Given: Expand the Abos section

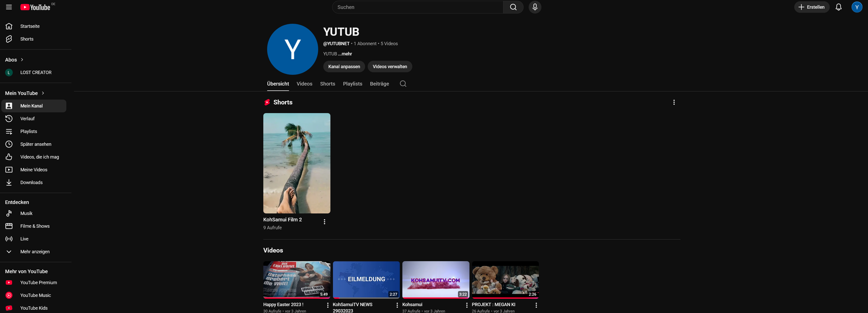Looking at the screenshot, I should pos(15,60).
